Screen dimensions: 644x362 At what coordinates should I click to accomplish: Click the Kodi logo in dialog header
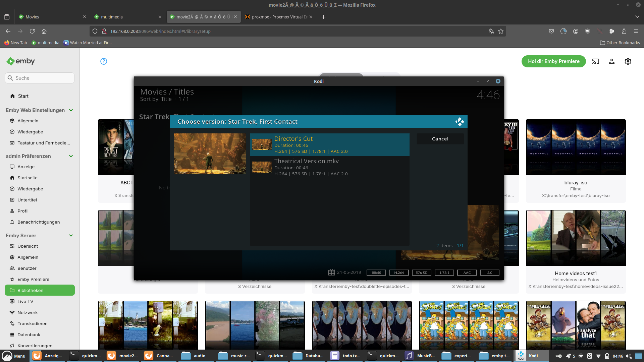click(x=460, y=122)
